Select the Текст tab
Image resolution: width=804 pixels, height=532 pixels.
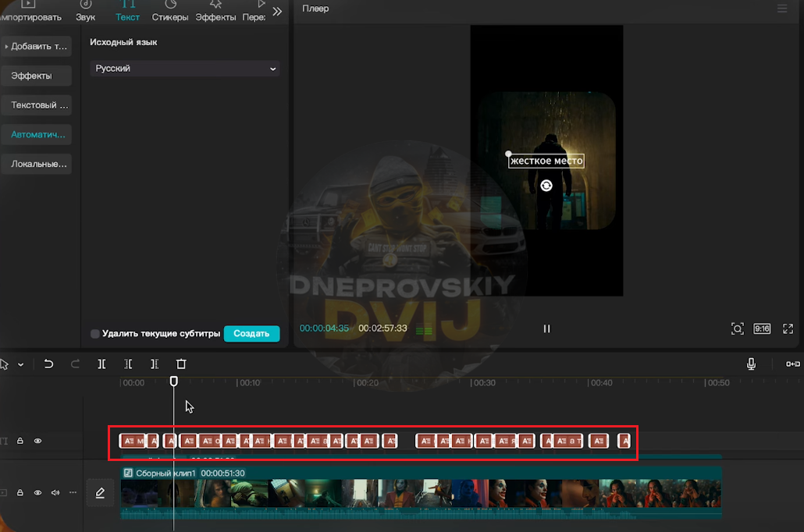click(x=127, y=11)
